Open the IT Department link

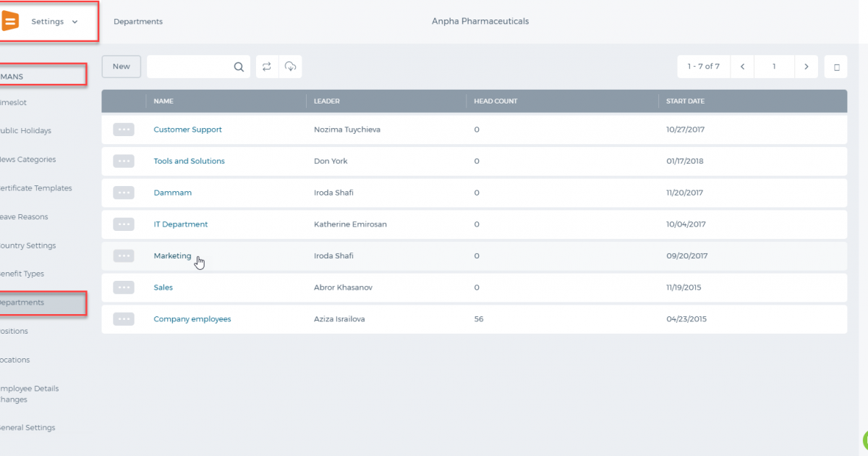click(x=181, y=224)
